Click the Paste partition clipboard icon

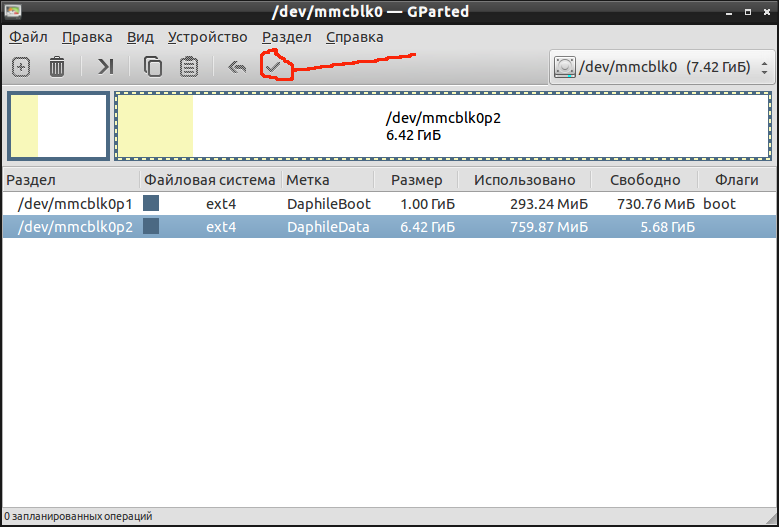pyautogui.click(x=189, y=67)
